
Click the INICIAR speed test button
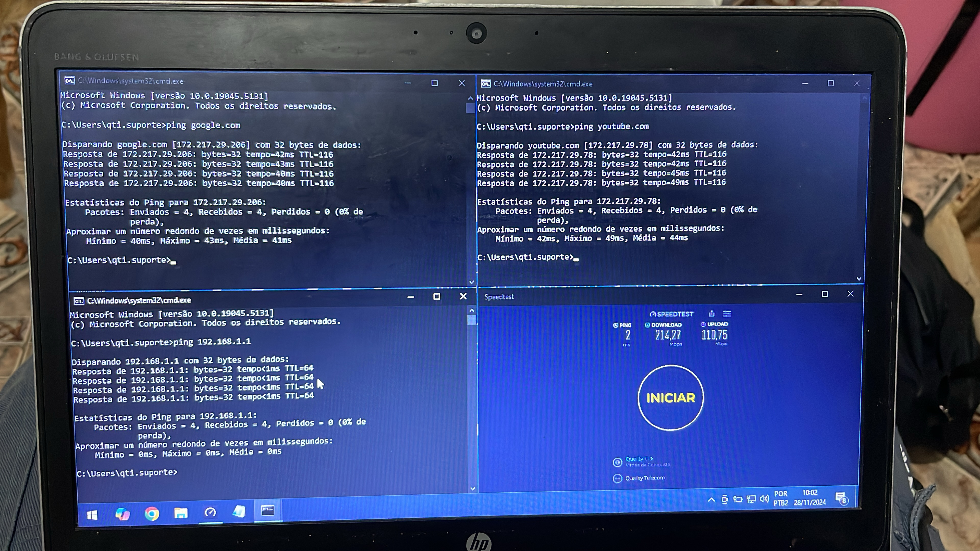670,398
